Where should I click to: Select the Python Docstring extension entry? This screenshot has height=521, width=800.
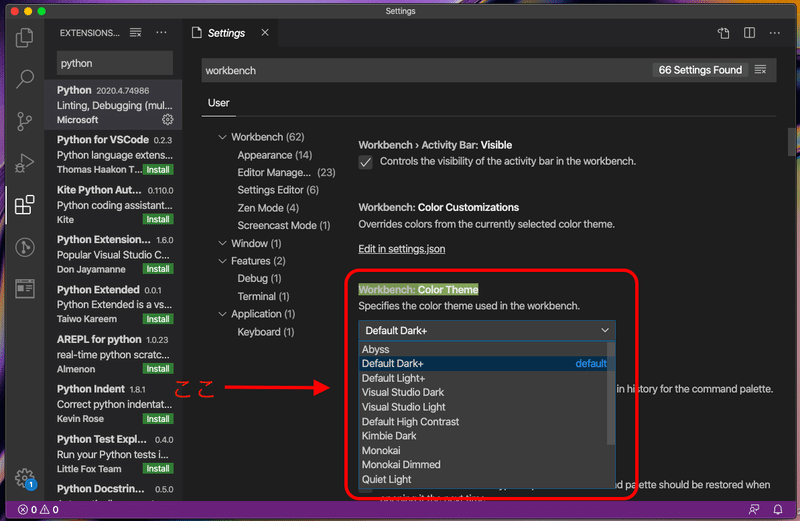[x=114, y=490]
